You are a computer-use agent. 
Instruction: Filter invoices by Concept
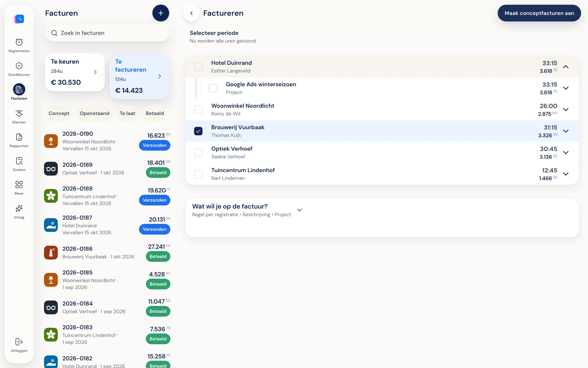coord(59,113)
